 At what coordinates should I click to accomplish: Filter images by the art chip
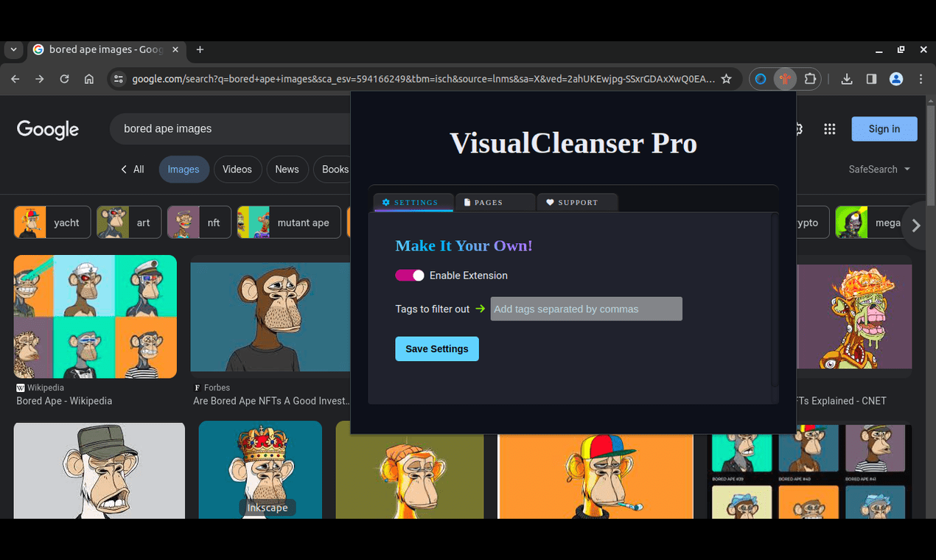pyautogui.click(x=129, y=223)
